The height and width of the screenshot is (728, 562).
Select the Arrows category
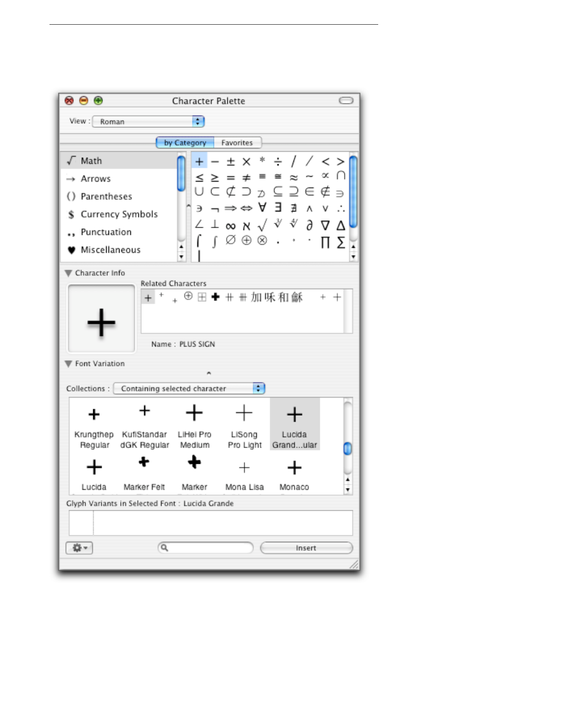pyautogui.click(x=118, y=179)
